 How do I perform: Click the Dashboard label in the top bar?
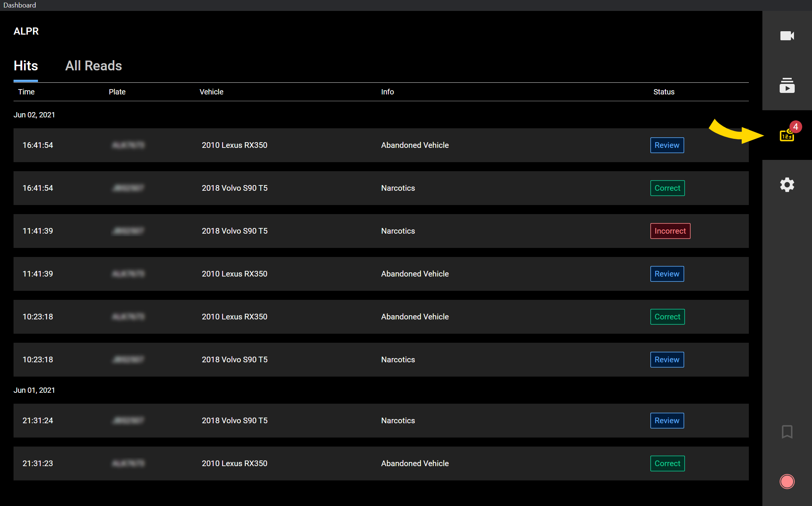(x=19, y=5)
